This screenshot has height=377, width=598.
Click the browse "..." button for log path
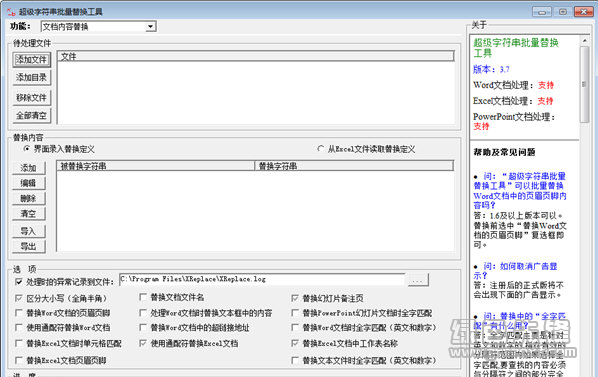pyautogui.click(x=418, y=280)
